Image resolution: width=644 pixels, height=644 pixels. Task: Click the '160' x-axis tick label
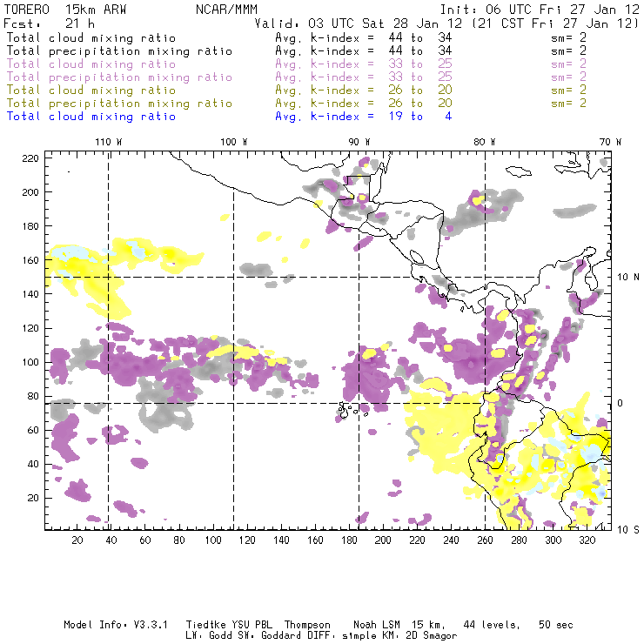pyautogui.click(x=315, y=540)
